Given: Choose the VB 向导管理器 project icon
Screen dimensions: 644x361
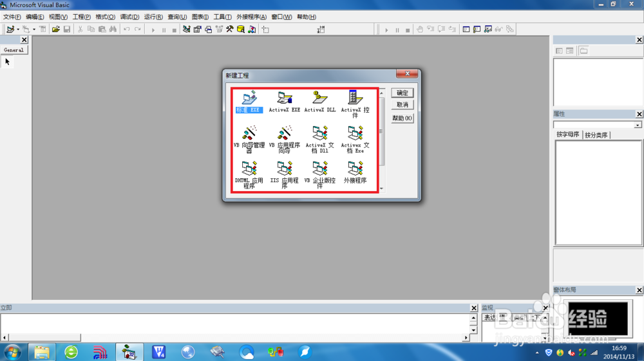Looking at the screenshot, I should (249, 140).
